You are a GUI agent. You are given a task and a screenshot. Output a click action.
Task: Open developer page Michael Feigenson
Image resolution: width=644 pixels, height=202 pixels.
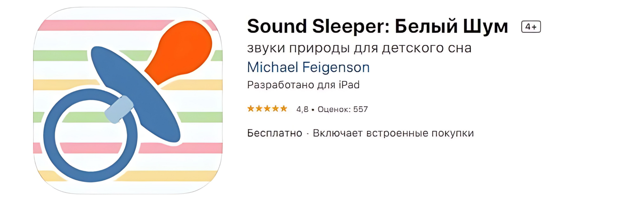pos(308,67)
